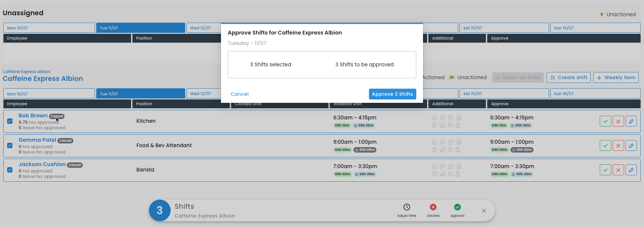
Task: Click red decline cross for Gemma Patel
Action: tap(618, 145)
